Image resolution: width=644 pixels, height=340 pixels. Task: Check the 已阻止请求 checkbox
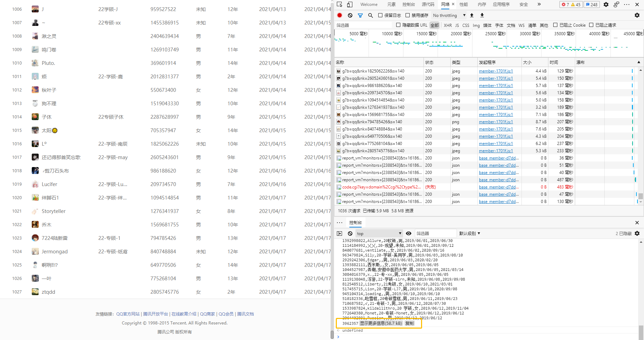591,25
